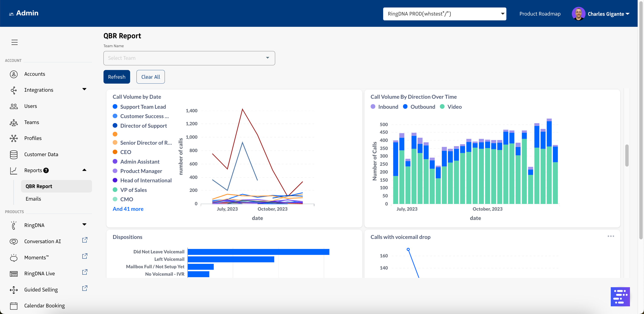Open Conversation AI external link icon
This screenshot has width=644, height=314.
point(85,240)
